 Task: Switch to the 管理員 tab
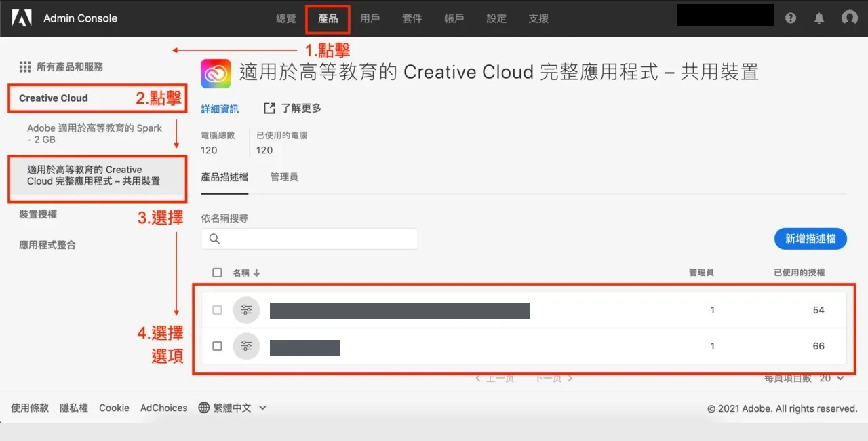click(x=284, y=177)
